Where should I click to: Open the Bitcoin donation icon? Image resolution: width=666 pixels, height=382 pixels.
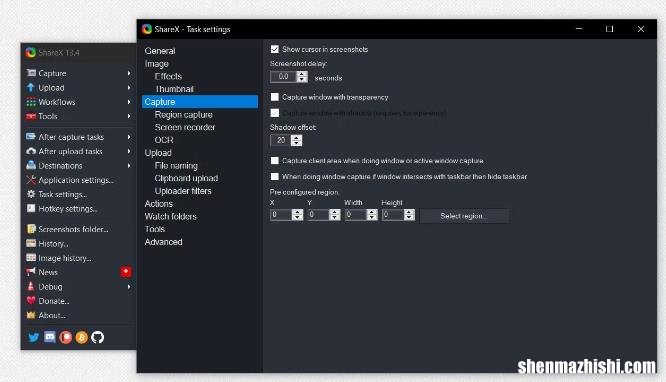[x=82, y=337]
